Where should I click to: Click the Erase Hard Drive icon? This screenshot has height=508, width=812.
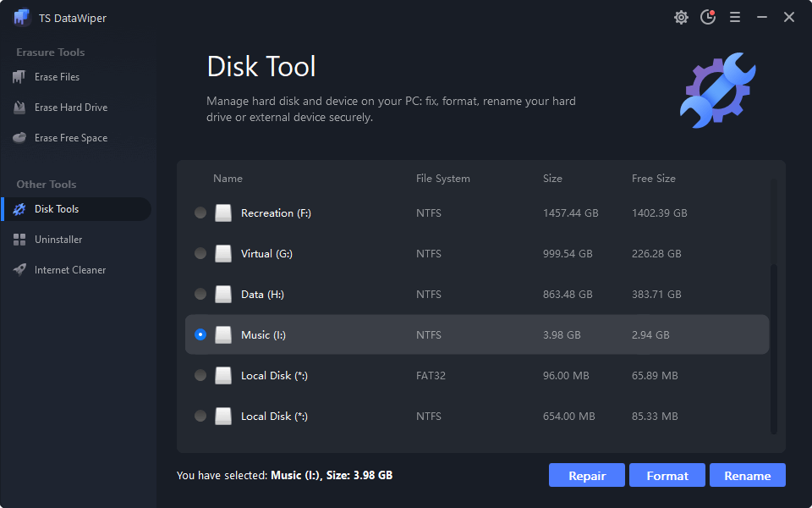19,108
